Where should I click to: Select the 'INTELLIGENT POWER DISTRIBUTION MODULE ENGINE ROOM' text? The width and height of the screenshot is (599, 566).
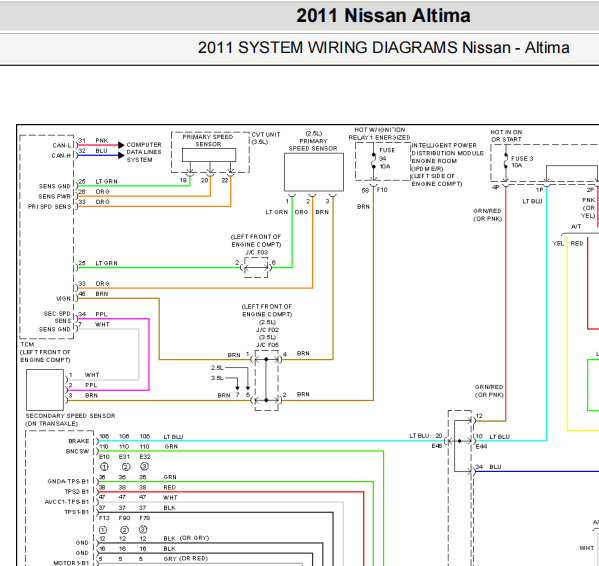pos(447,153)
